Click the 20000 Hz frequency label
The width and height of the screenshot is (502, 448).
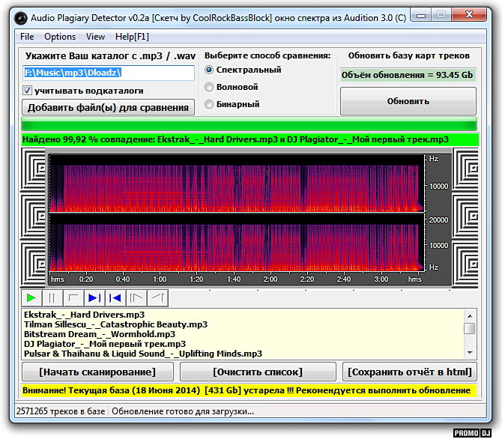[438, 220]
